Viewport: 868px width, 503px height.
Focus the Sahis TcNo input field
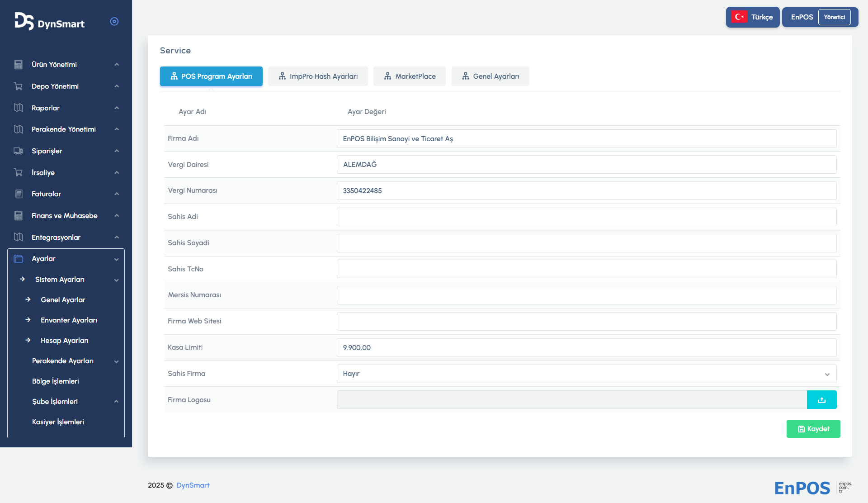[x=586, y=269]
